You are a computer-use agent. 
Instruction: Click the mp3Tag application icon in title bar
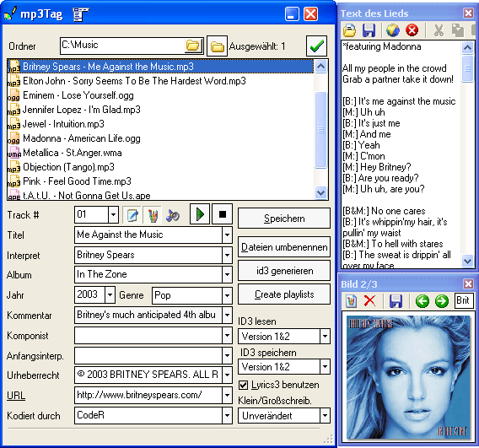pos(11,14)
